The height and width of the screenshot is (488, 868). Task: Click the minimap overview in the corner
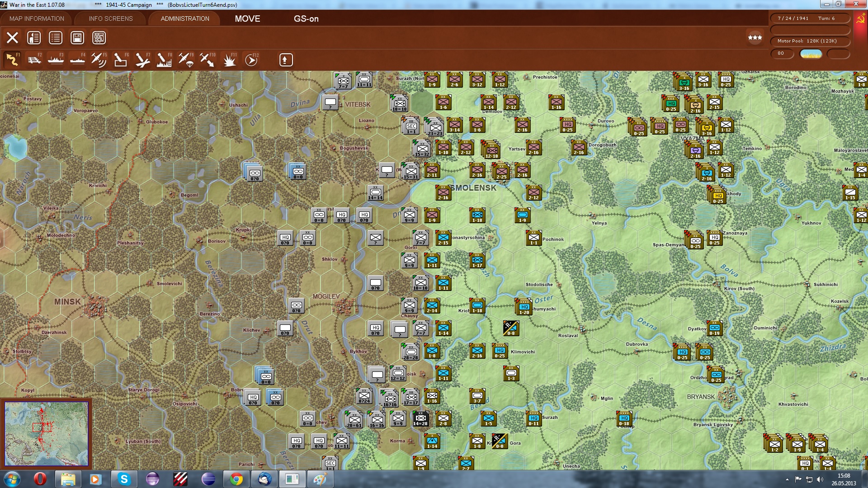[x=46, y=434]
